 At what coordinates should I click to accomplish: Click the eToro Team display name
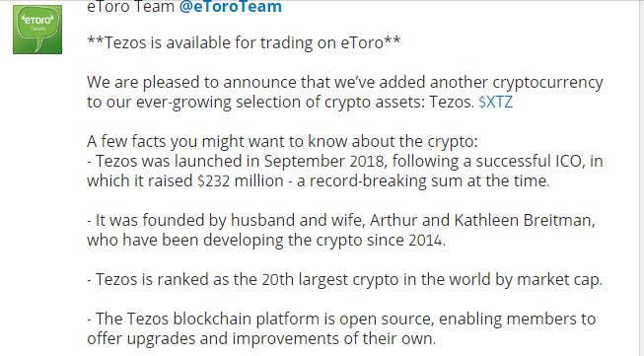pyautogui.click(x=130, y=7)
